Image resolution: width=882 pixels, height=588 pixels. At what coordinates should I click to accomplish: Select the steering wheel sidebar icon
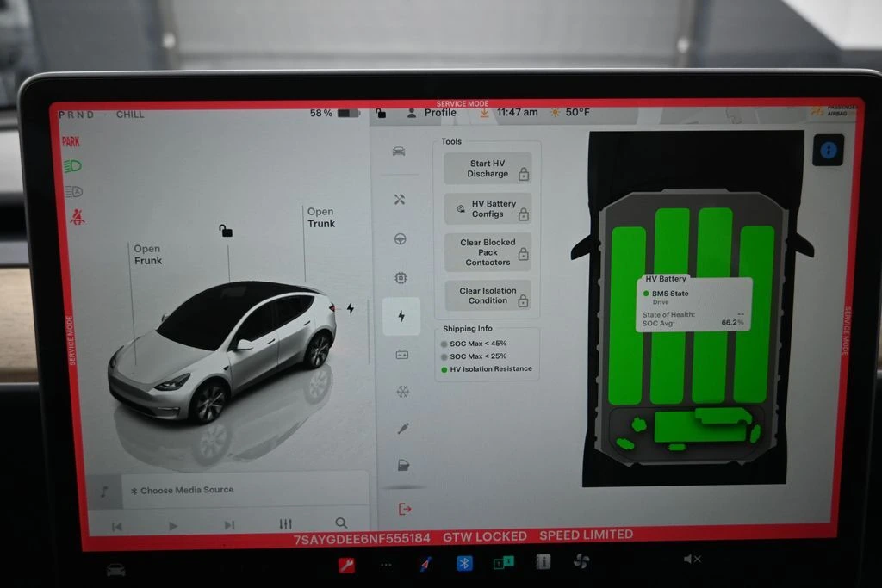pyautogui.click(x=401, y=239)
